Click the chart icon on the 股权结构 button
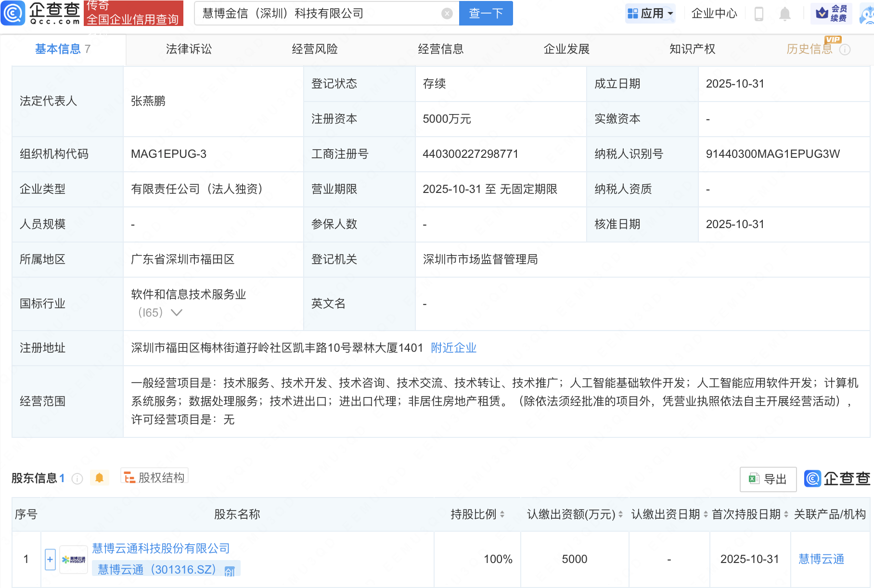874x588 pixels. click(x=129, y=477)
